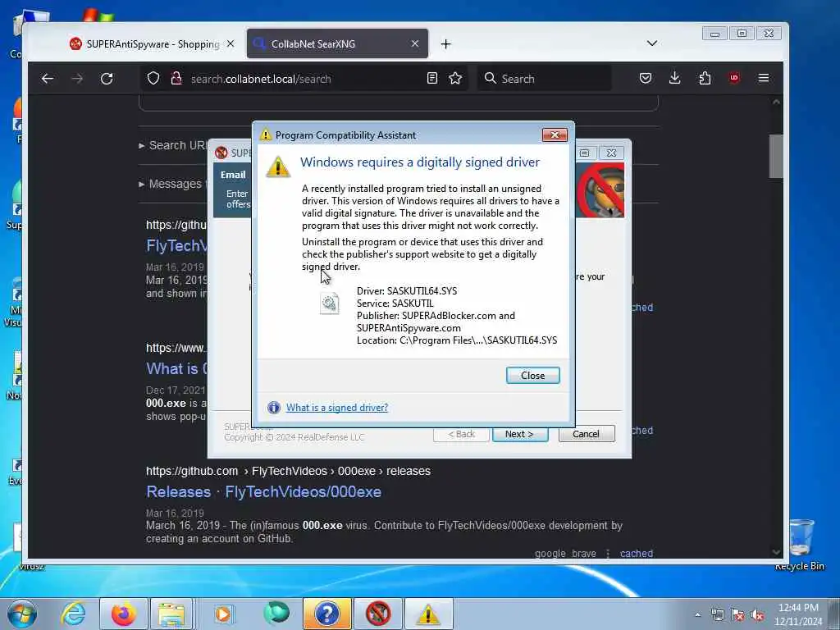Click github.com FlyTechVideos 000exe releases URL
This screenshot has width=840, height=630.
[x=288, y=471]
